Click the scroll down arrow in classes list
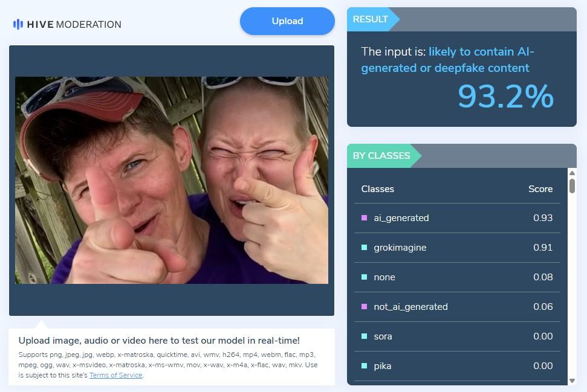The image size is (587, 392). [572, 381]
